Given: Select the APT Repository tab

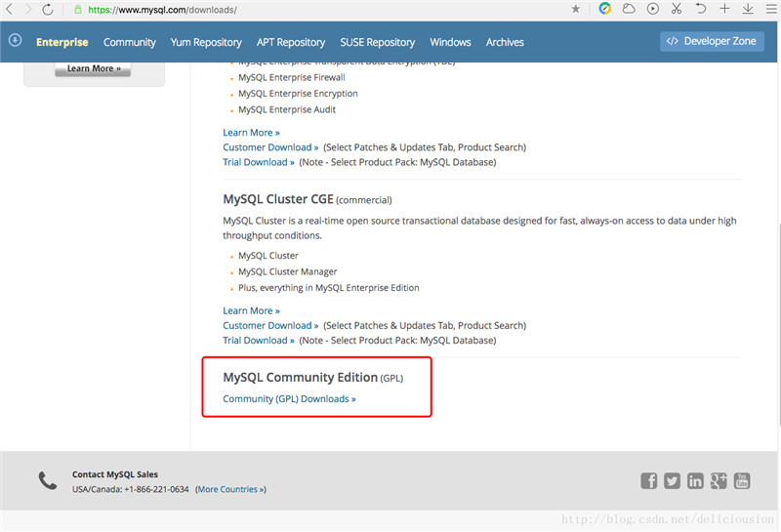Looking at the screenshot, I should (291, 42).
